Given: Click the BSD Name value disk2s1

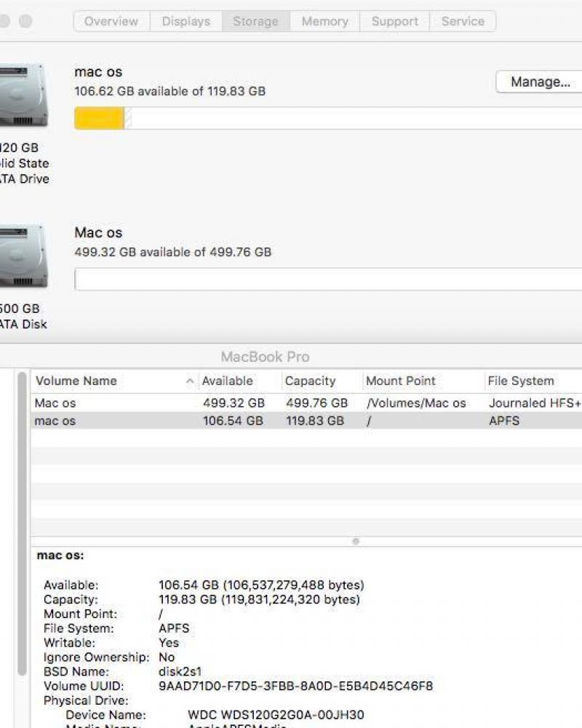Looking at the screenshot, I should pos(180,671).
